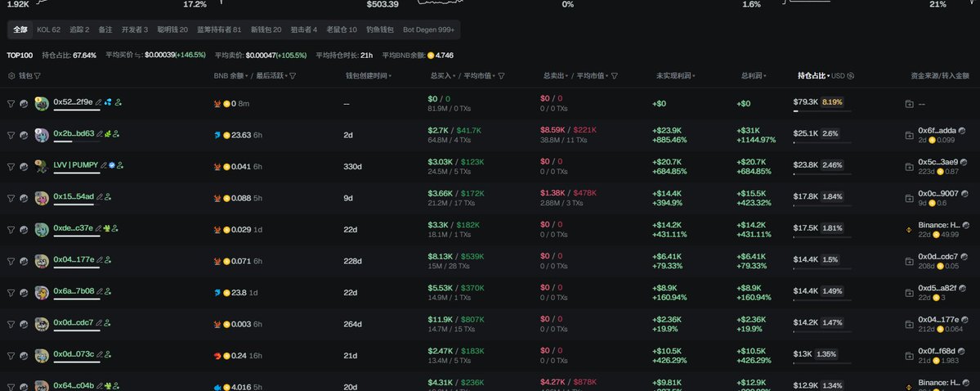Click the settings gear in the 钱包 column header
This screenshot has height=391, width=980.
click(11, 76)
